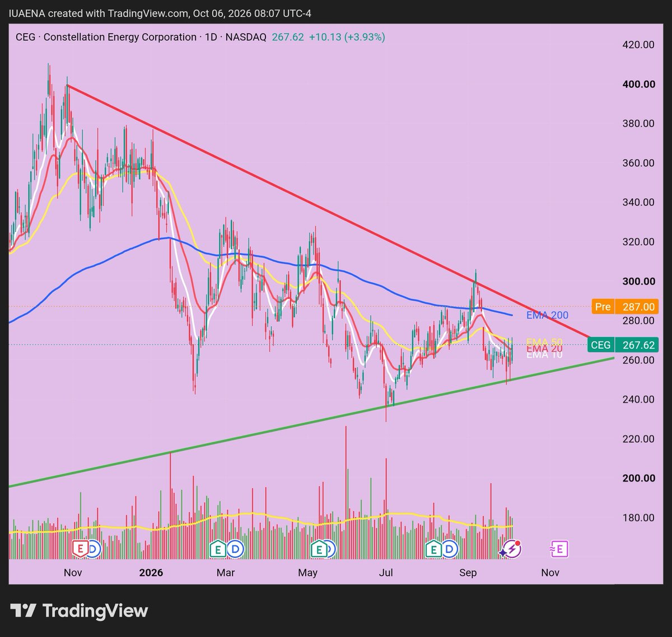This screenshot has height=637, width=672.
Task: Click the Mar label on the time axis
Action: (x=225, y=573)
